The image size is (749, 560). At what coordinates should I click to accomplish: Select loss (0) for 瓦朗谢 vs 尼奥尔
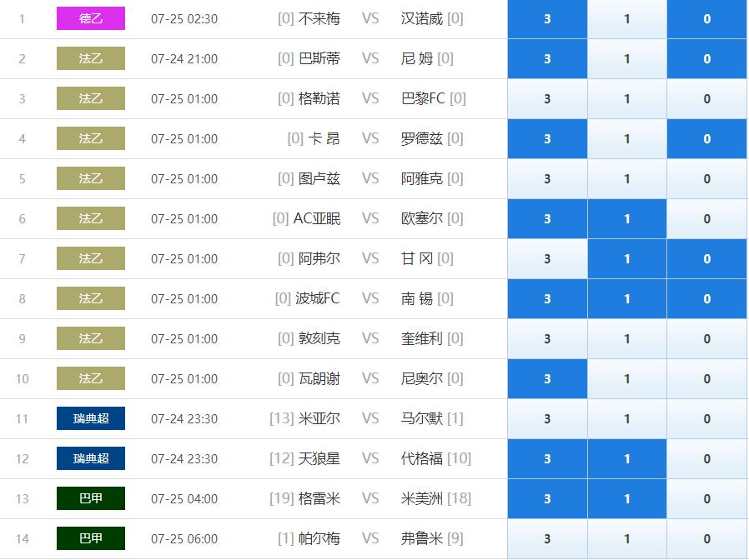click(706, 379)
